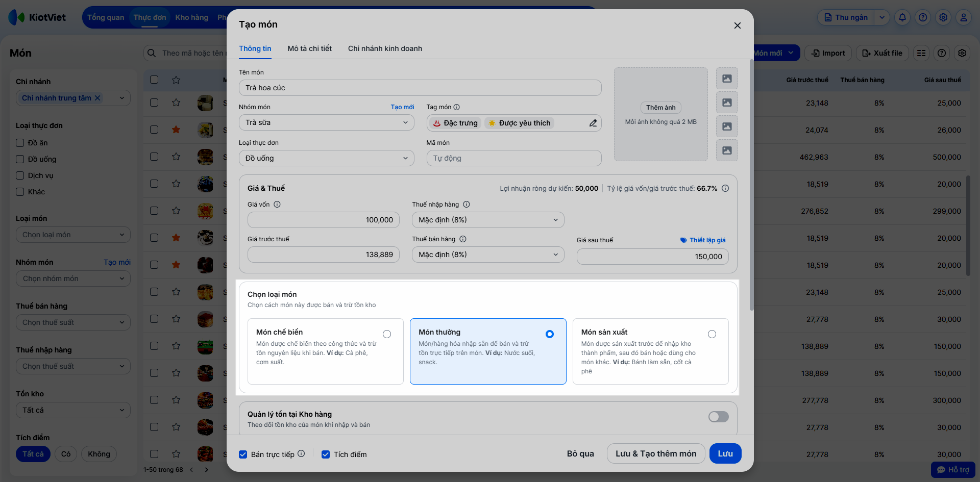Image resolution: width=980 pixels, height=482 pixels.
Task: Go to the next page arrow
Action: (206, 470)
